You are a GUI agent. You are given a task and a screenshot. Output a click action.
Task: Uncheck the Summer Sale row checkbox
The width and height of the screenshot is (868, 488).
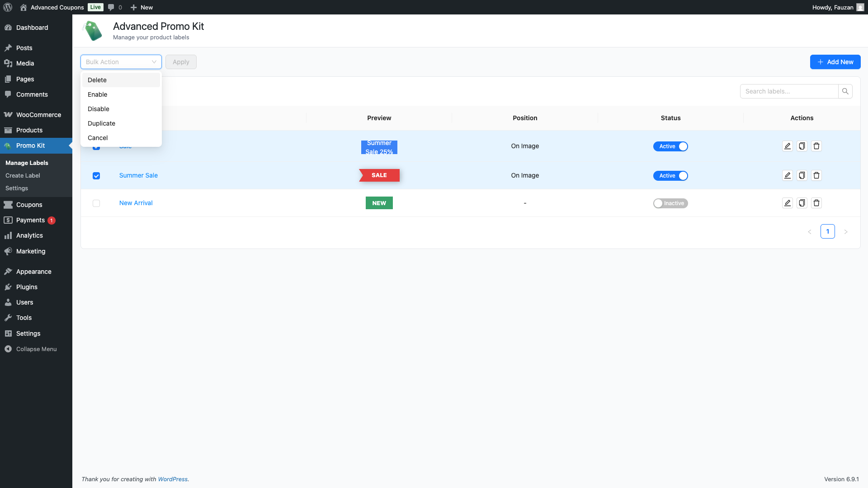(x=96, y=176)
